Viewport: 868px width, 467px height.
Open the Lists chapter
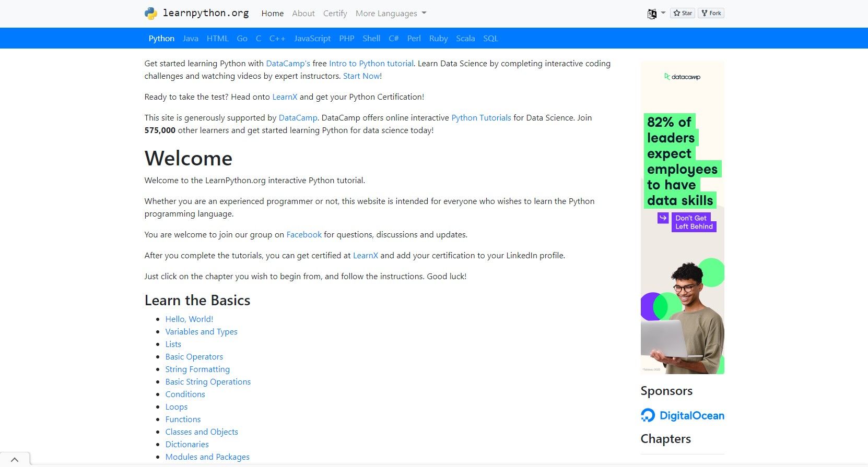pos(173,344)
